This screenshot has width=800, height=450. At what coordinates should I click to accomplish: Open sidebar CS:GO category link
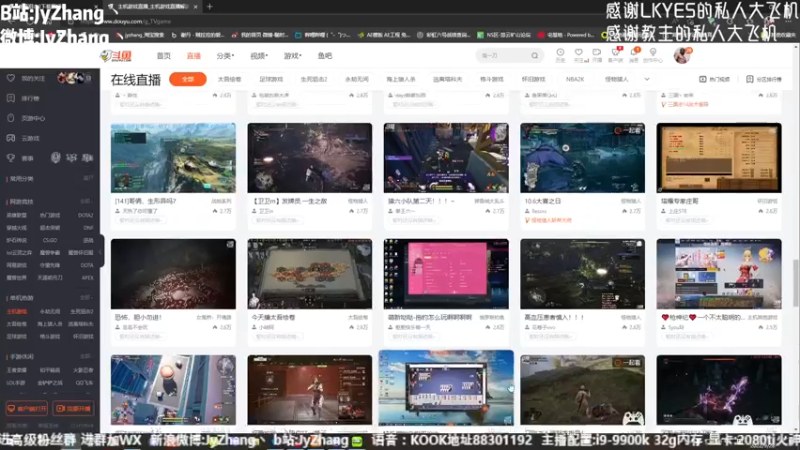point(49,240)
